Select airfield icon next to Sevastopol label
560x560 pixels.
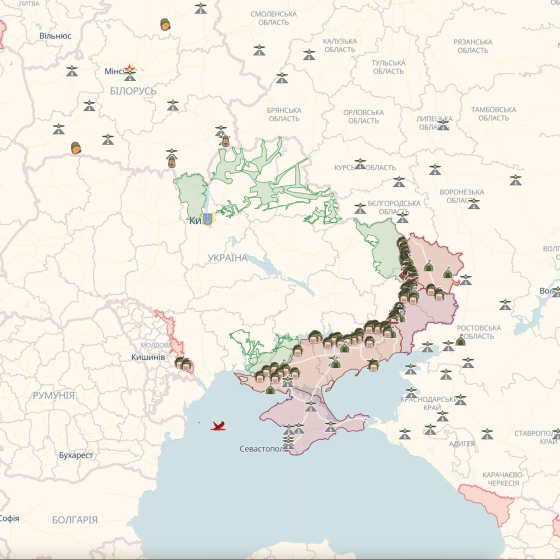coord(288,443)
